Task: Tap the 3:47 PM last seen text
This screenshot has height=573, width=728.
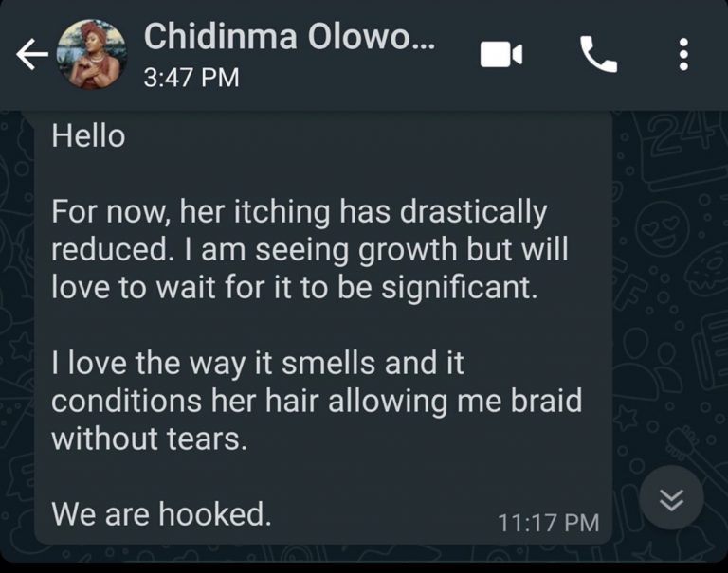Action: pyautogui.click(x=191, y=77)
